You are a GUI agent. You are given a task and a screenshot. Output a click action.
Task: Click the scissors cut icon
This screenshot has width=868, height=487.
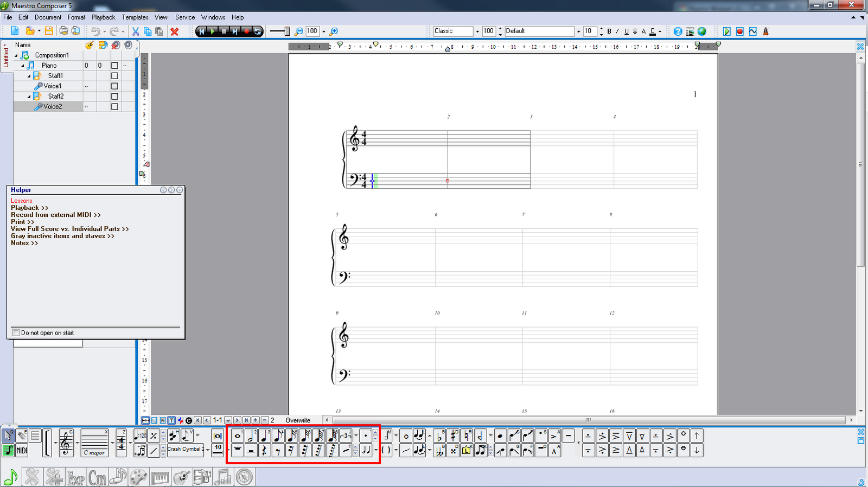136,31
